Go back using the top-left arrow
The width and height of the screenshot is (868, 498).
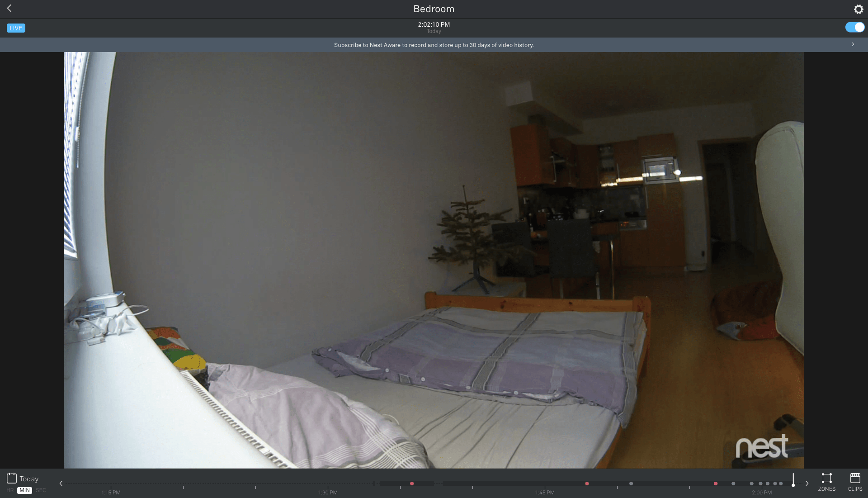[9, 8]
